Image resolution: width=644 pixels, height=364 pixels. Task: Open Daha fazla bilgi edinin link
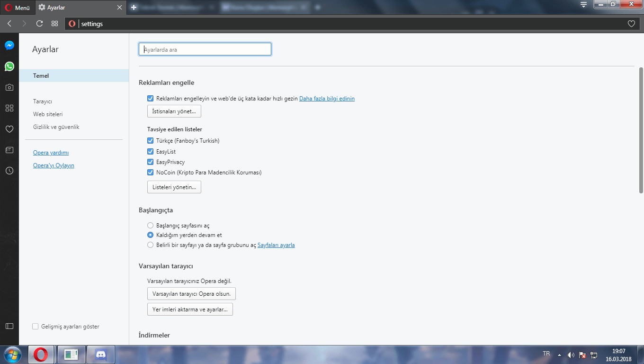coord(327,99)
